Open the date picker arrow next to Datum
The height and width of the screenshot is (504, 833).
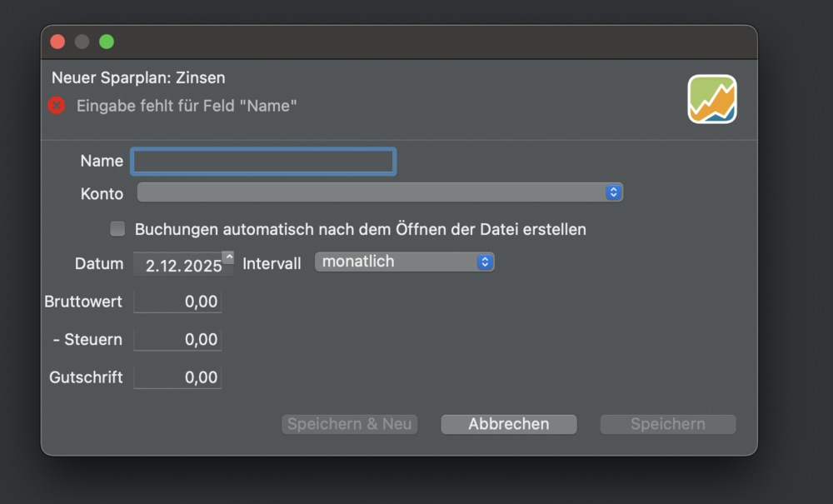click(228, 257)
